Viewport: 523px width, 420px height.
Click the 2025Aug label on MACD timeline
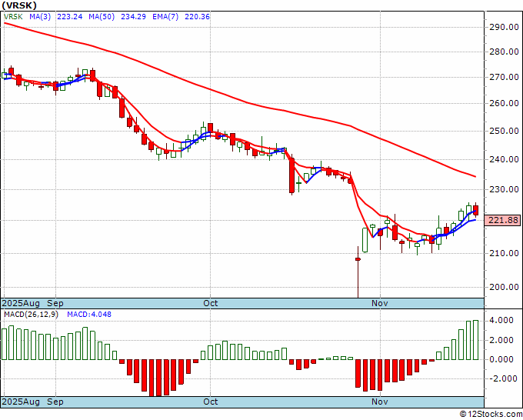(x=21, y=402)
